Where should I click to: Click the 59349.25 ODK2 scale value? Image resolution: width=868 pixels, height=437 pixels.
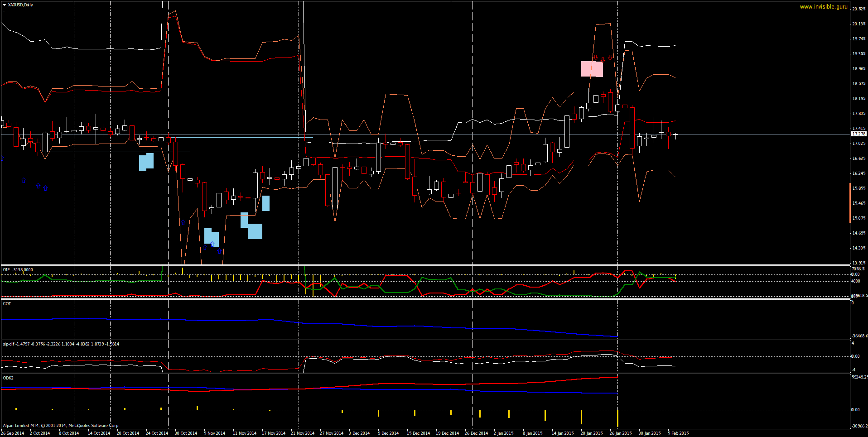(x=859, y=377)
